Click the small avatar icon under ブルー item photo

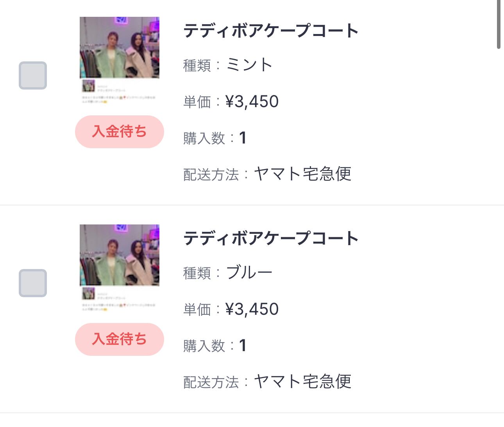tap(88, 293)
